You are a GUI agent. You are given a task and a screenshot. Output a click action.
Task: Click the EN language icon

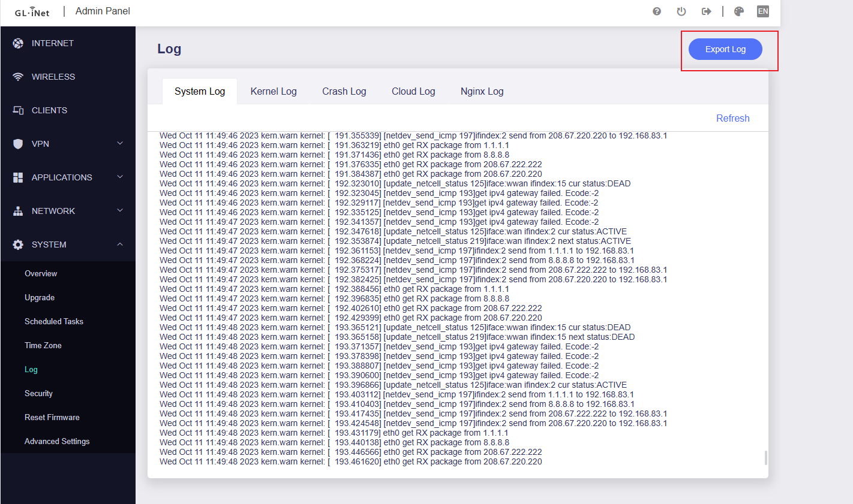tap(763, 11)
